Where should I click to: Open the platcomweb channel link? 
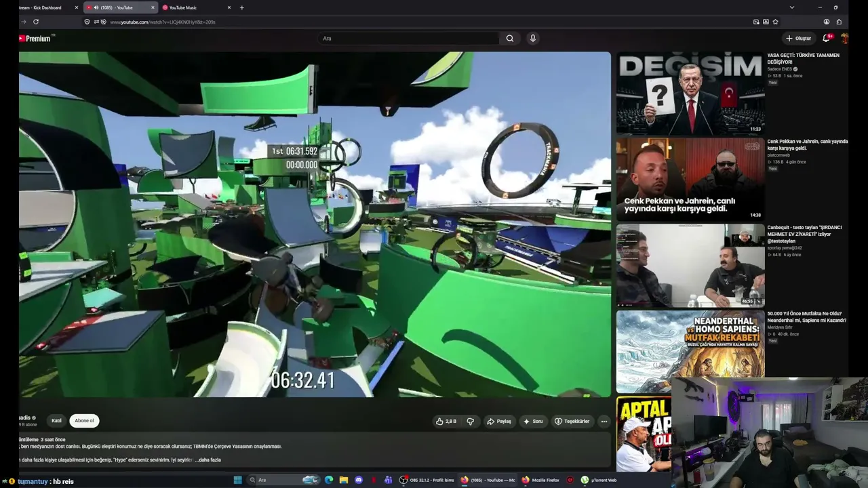778,155
